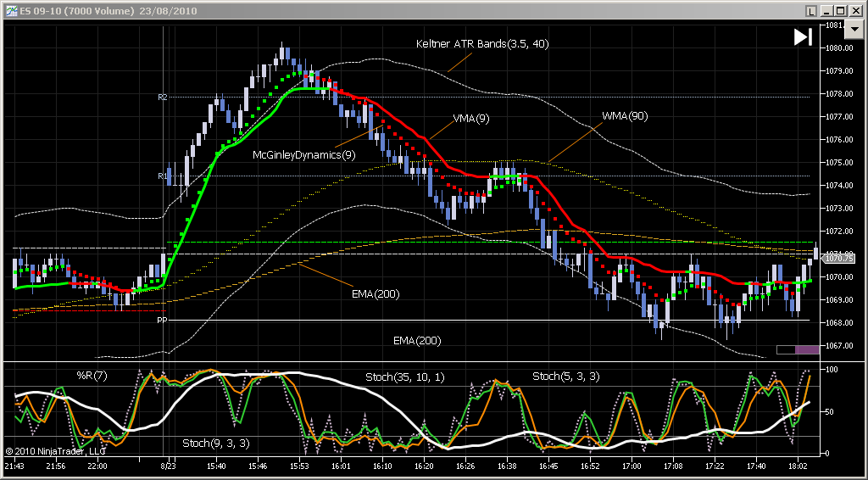Click the Stoch(35, 10, 1) label

[404, 377]
